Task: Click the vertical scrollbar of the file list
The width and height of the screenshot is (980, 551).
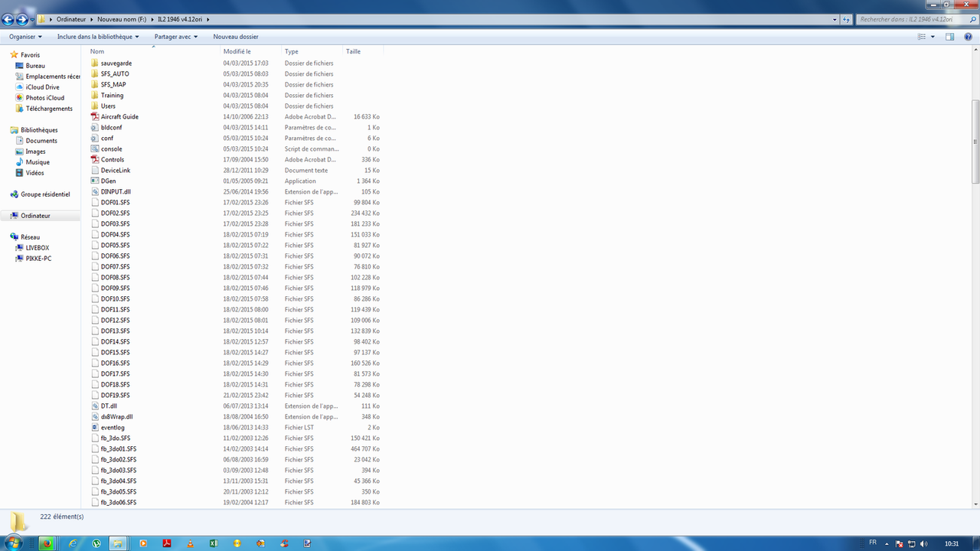Action: pos(975,142)
